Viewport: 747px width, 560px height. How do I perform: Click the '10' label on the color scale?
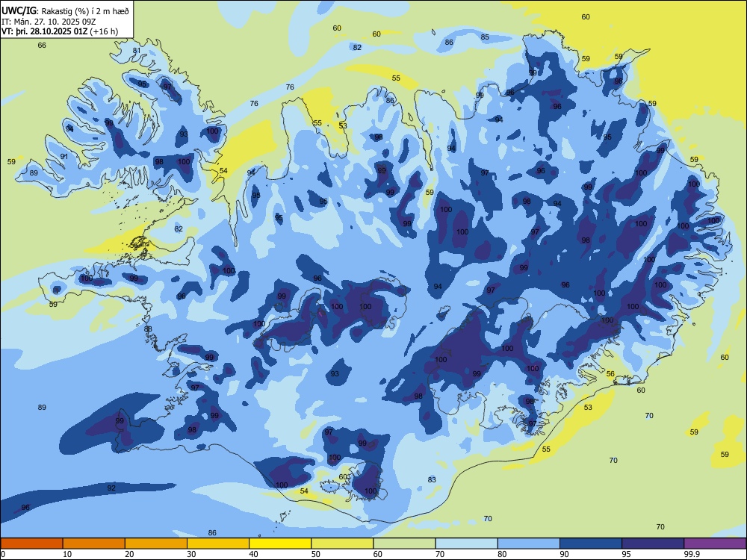point(67,554)
